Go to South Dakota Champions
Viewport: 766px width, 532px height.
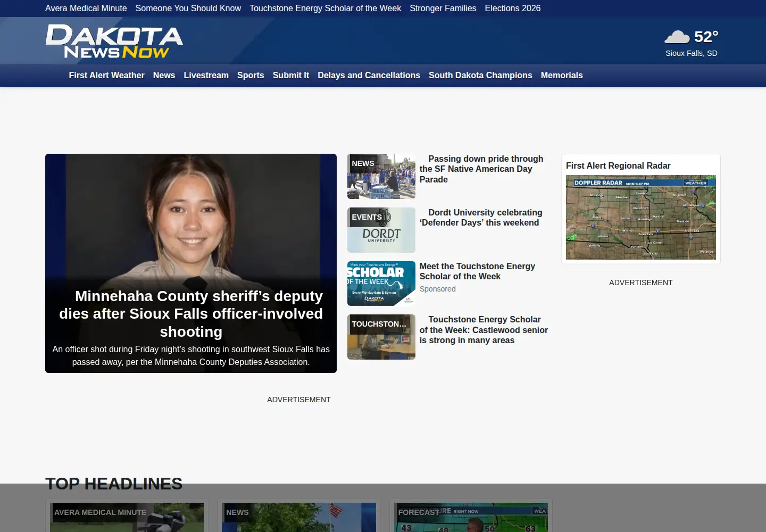[x=480, y=75]
